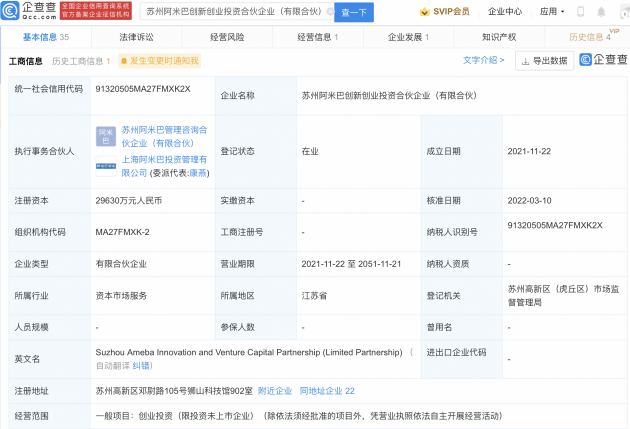The image size is (630, 429).
Task: Click the SVIP crown icon
Action: coord(424,12)
